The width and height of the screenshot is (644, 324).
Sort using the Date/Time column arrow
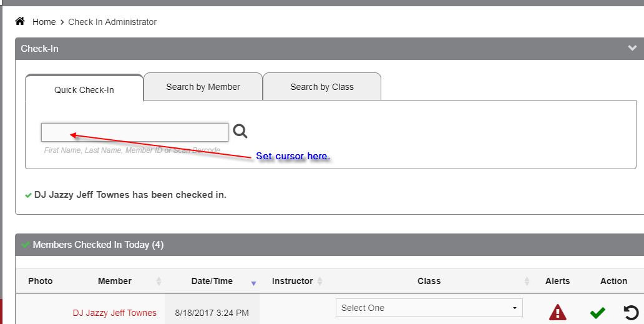click(253, 282)
